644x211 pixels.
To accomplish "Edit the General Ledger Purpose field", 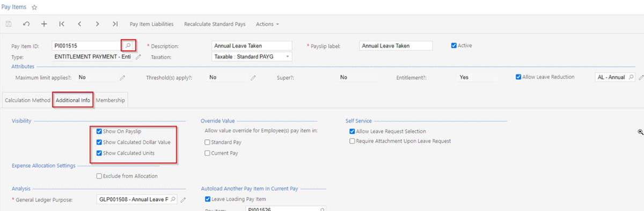I will coord(184,200).
